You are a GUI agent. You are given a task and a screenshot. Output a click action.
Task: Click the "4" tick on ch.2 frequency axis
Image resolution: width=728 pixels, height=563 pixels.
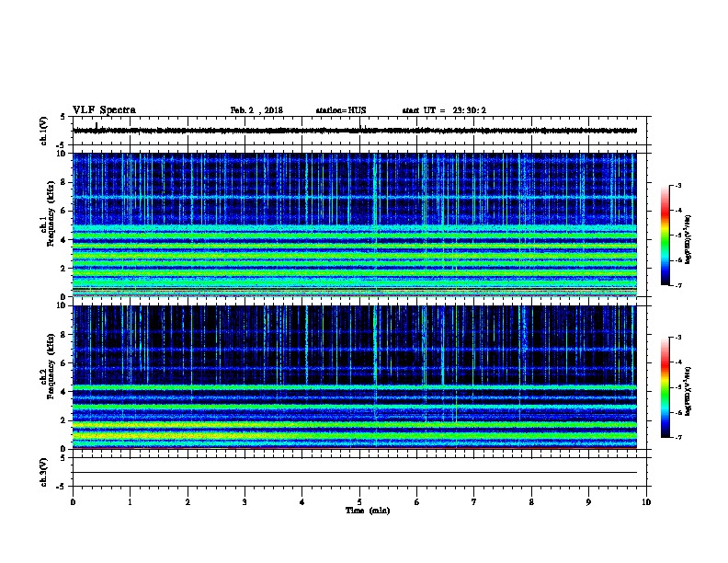[x=64, y=392]
